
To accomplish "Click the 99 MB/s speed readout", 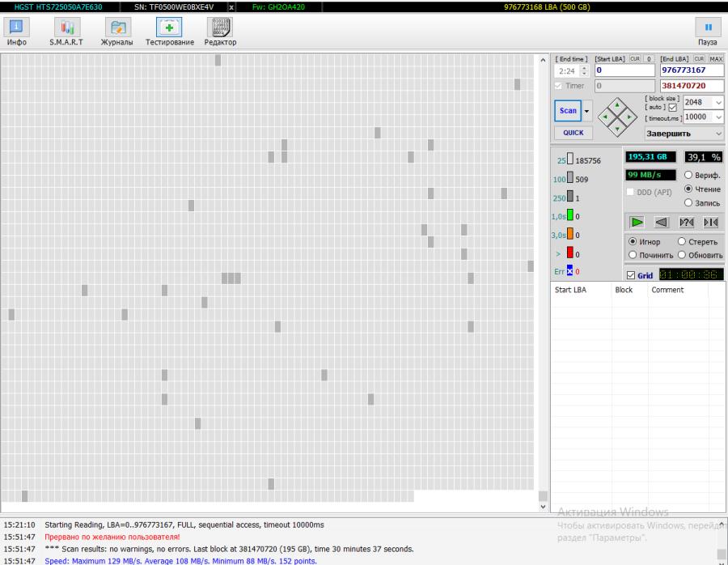I will (x=650, y=175).
